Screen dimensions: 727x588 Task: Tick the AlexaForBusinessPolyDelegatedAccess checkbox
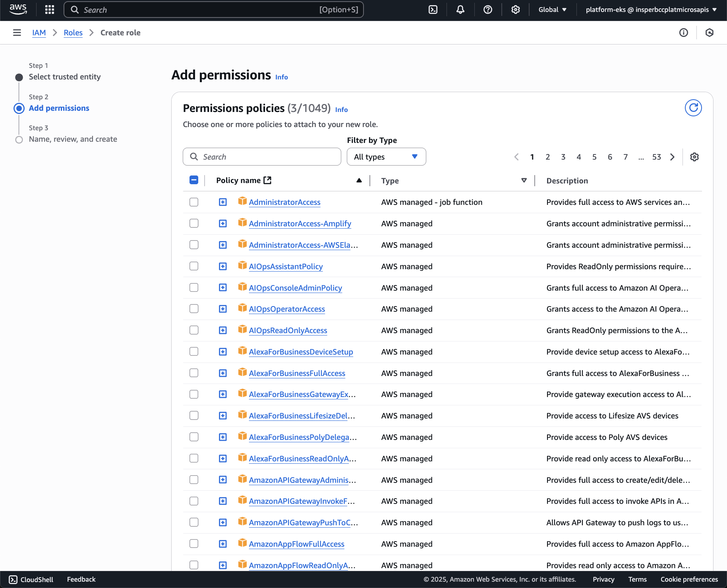coord(194,437)
